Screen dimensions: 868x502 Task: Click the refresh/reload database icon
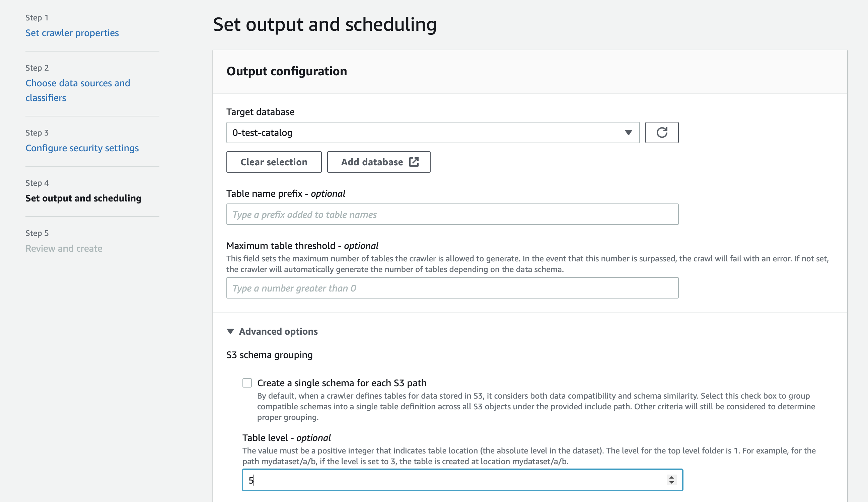[662, 132]
